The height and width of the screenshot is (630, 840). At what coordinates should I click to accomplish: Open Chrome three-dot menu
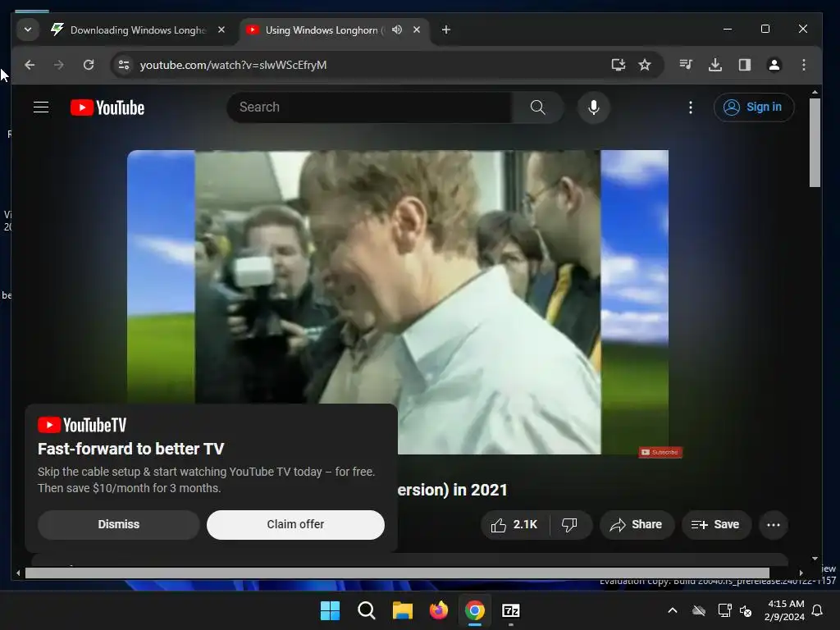[804, 65]
